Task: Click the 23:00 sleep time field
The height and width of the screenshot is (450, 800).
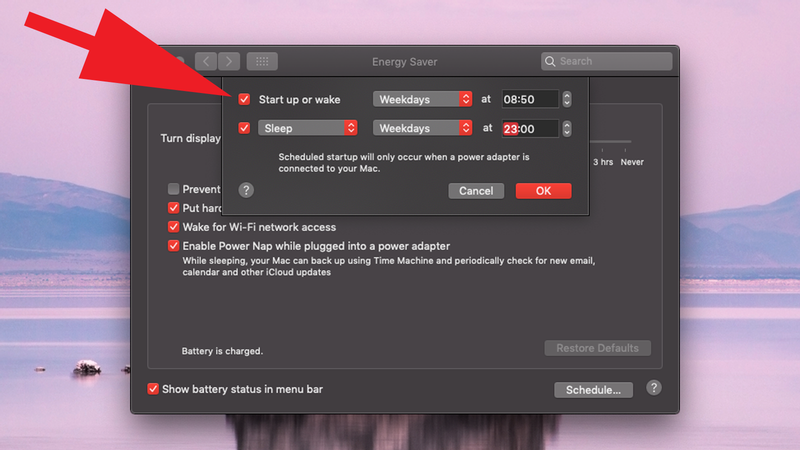Action: point(530,129)
